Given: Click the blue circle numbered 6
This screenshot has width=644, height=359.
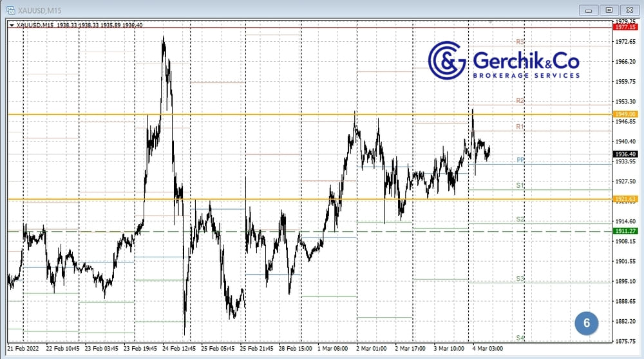Looking at the screenshot, I should tap(586, 323).
